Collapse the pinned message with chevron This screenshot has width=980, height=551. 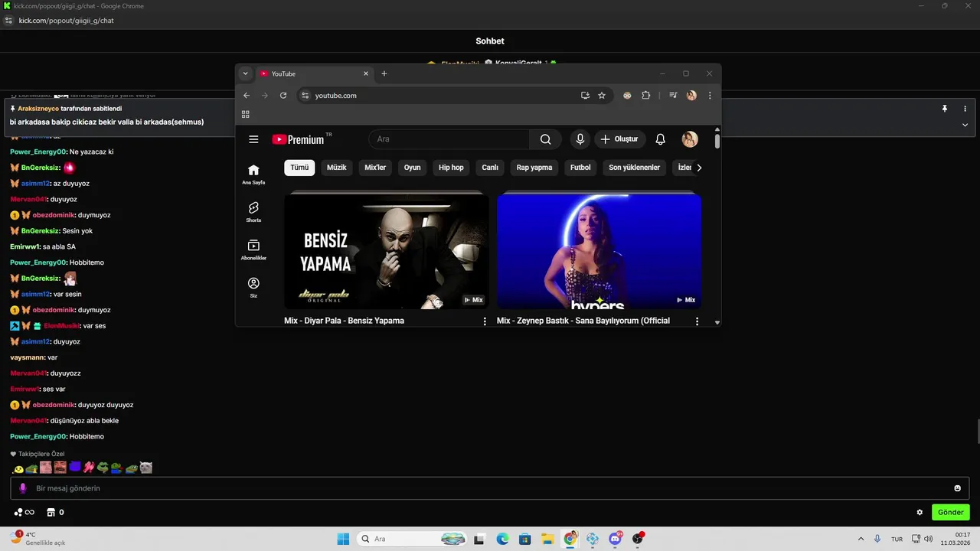click(965, 125)
